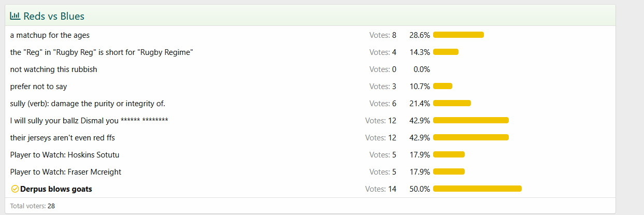Click 'Votes: 8' on first option
The width and height of the screenshot is (644, 215).
pos(383,35)
